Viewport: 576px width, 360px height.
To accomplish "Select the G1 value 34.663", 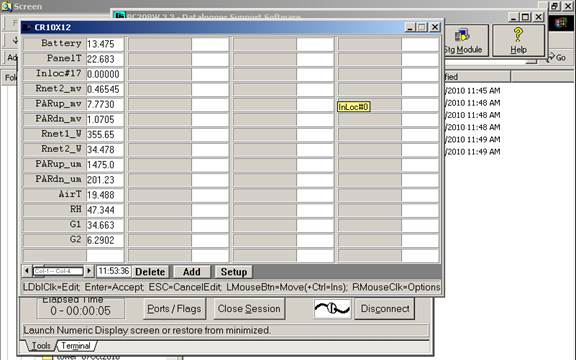I will click(105, 225).
